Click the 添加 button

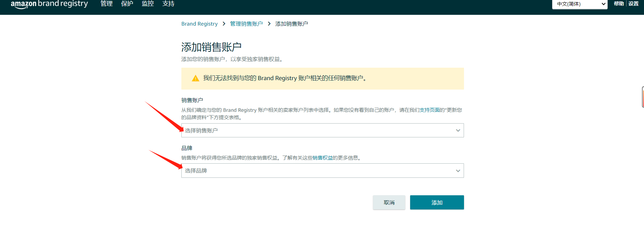[437, 202]
